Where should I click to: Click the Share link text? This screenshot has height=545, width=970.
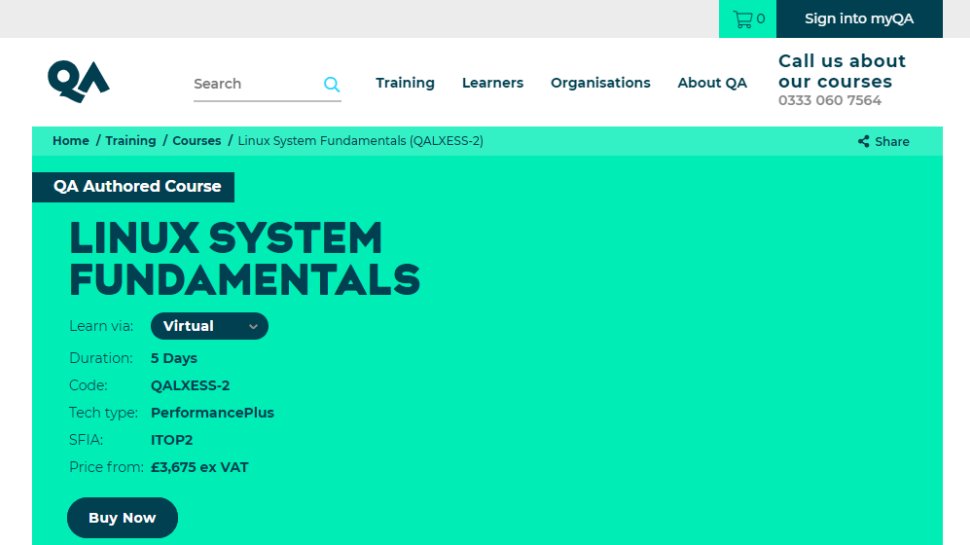coord(892,142)
